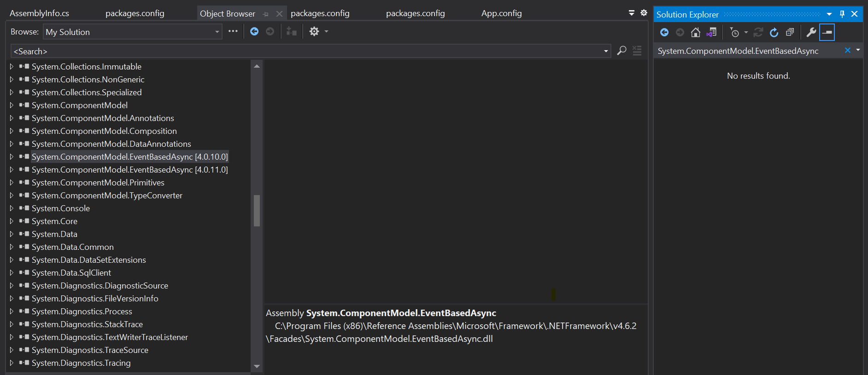
Task: Click assembly icon of System.Diagnostics.Process
Action: (x=24, y=312)
